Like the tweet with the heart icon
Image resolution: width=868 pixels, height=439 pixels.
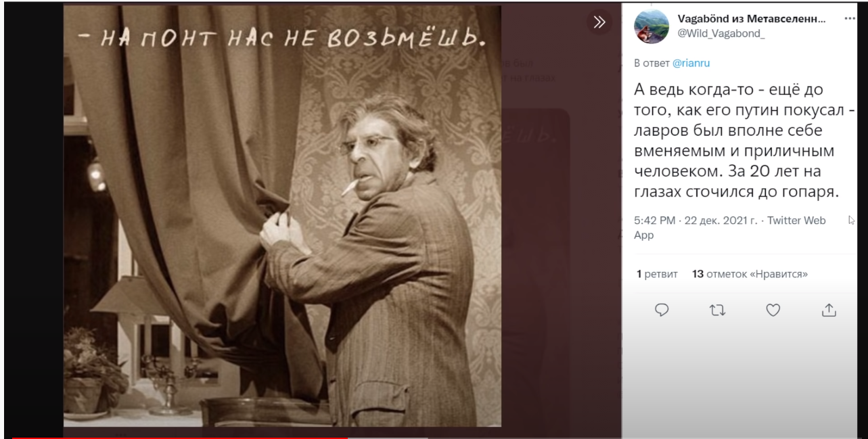773,310
